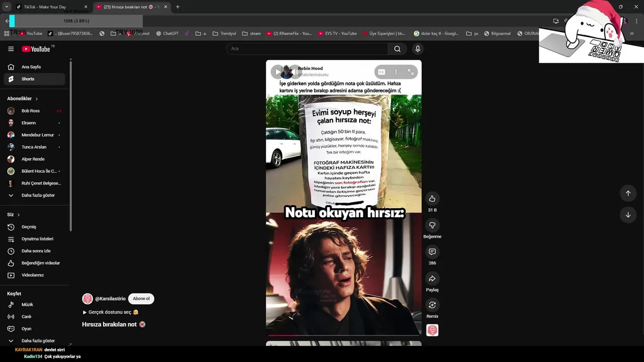Image resolution: width=644 pixels, height=362 pixels.
Task: Open Beğendiğin videolar liked videos
Action: [x=34, y=263]
